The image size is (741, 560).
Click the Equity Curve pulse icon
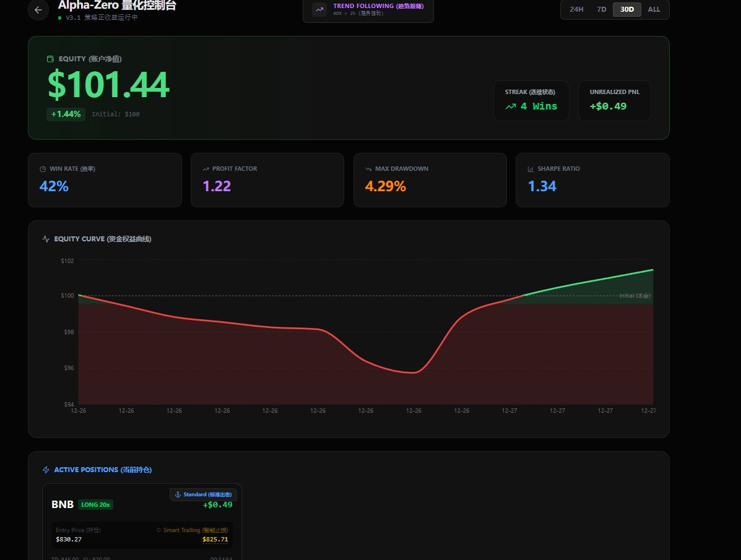coord(46,239)
